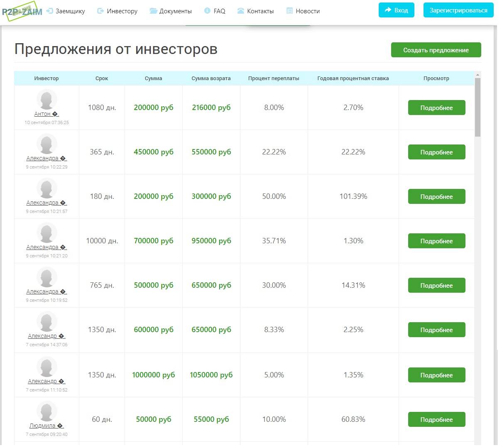Open the Документы menu item

point(175,11)
